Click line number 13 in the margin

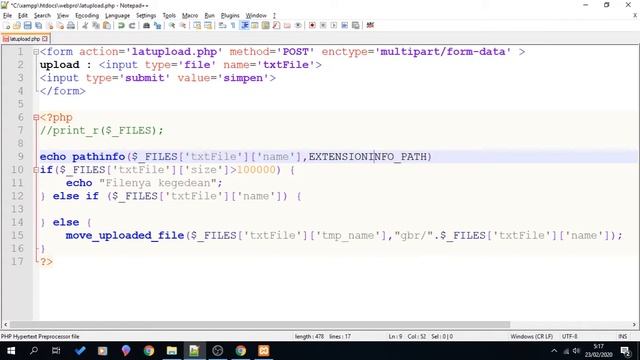click(17, 209)
